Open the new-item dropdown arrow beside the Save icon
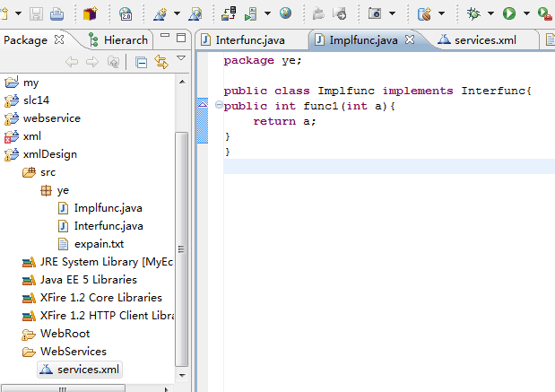The width and height of the screenshot is (555, 392). (x=18, y=13)
